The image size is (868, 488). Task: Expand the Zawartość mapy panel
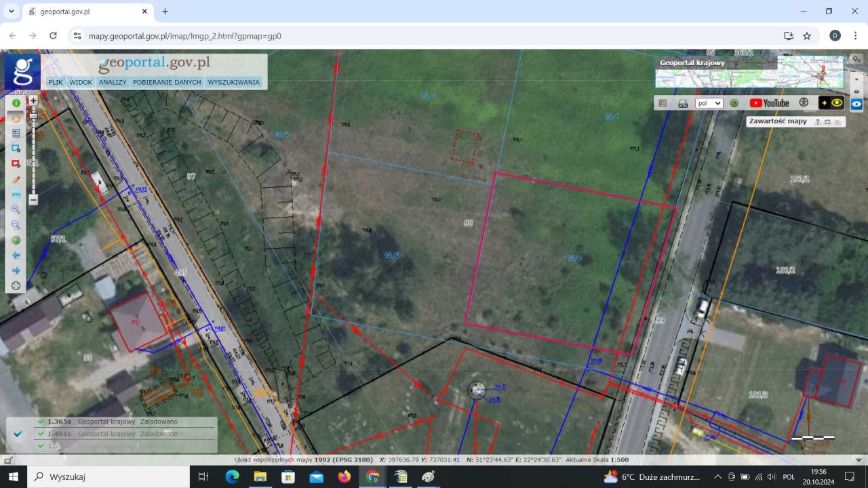point(827,122)
